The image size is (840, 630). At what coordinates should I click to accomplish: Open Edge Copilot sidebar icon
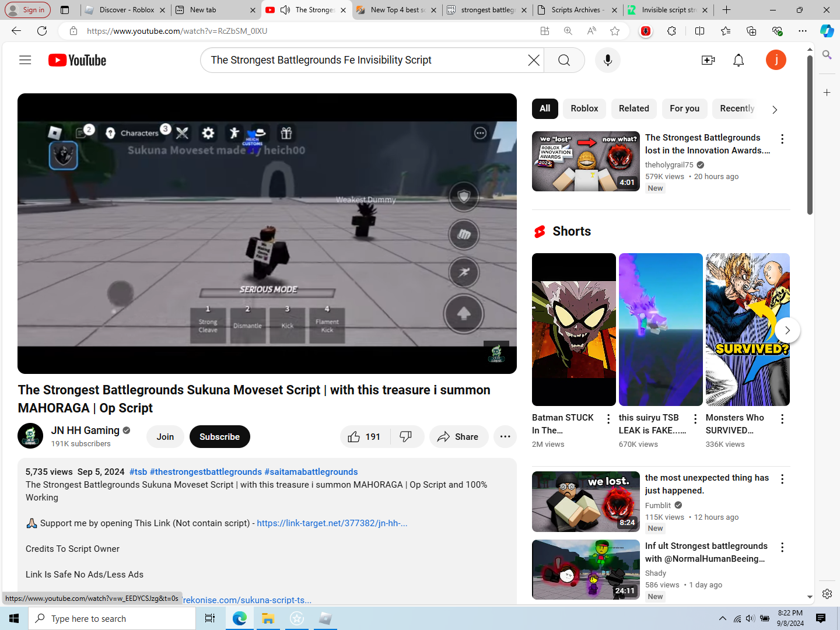coord(827,31)
